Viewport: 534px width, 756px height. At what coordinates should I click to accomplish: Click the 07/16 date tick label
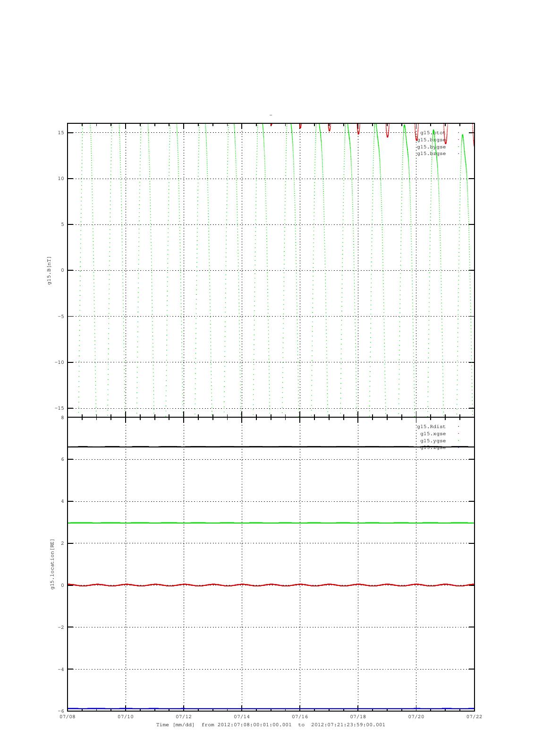(x=300, y=717)
